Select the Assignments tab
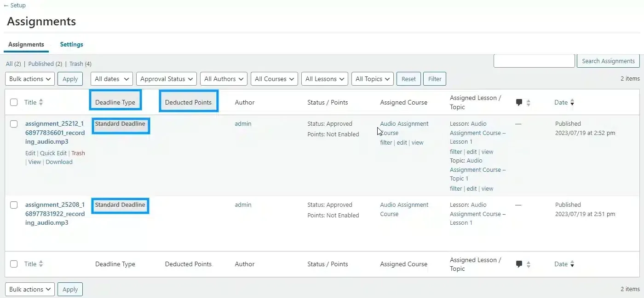Image resolution: width=644 pixels, height=298 pixels. point(26,44)
